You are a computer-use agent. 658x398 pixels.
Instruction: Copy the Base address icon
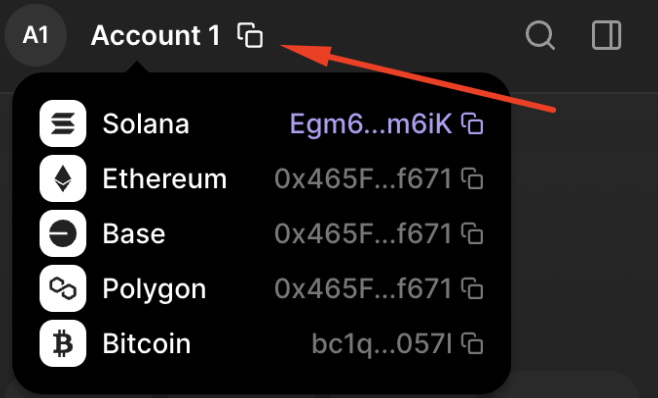472,233
